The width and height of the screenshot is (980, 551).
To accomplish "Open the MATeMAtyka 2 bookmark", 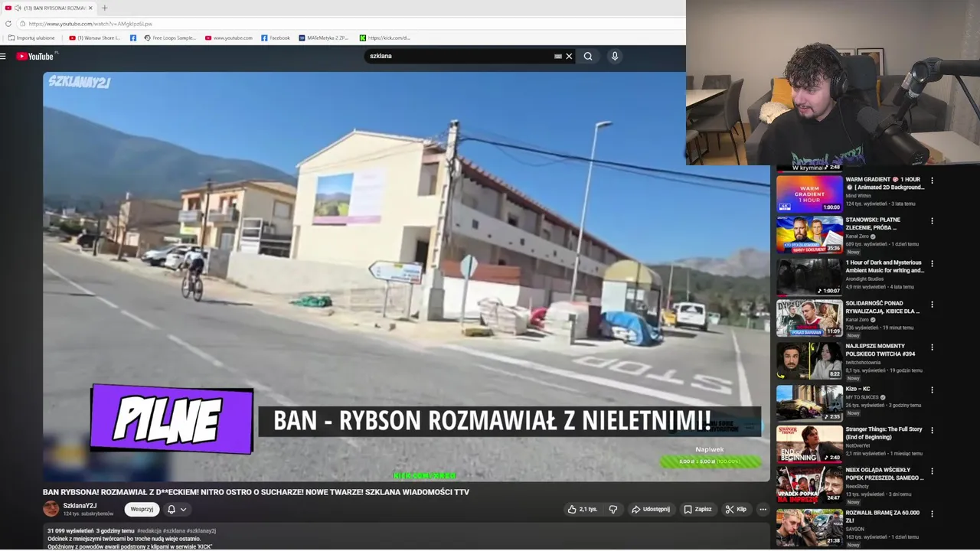I will [323, 37].
